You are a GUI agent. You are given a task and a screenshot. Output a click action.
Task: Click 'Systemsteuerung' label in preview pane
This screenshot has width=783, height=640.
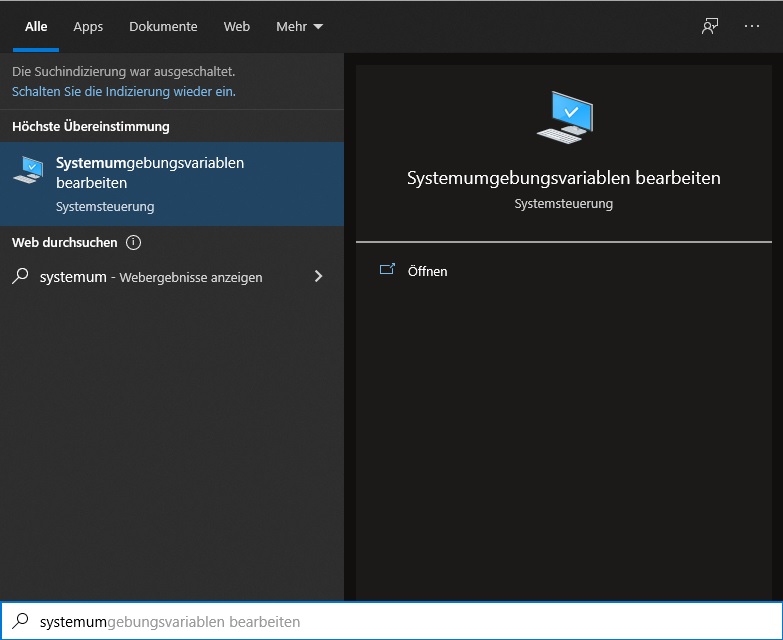[564, 204]
